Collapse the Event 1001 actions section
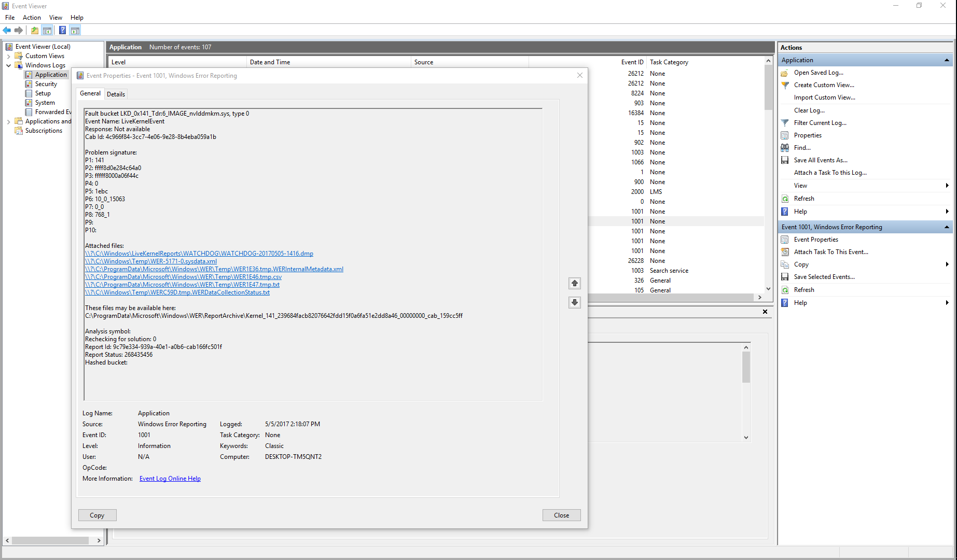The image size is (957, 560). [947, 227]
